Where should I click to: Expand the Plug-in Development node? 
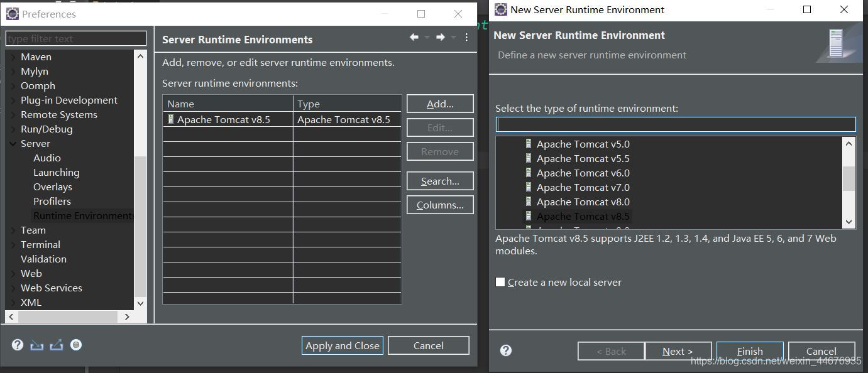pyautogui.click(x=14, y=100)
